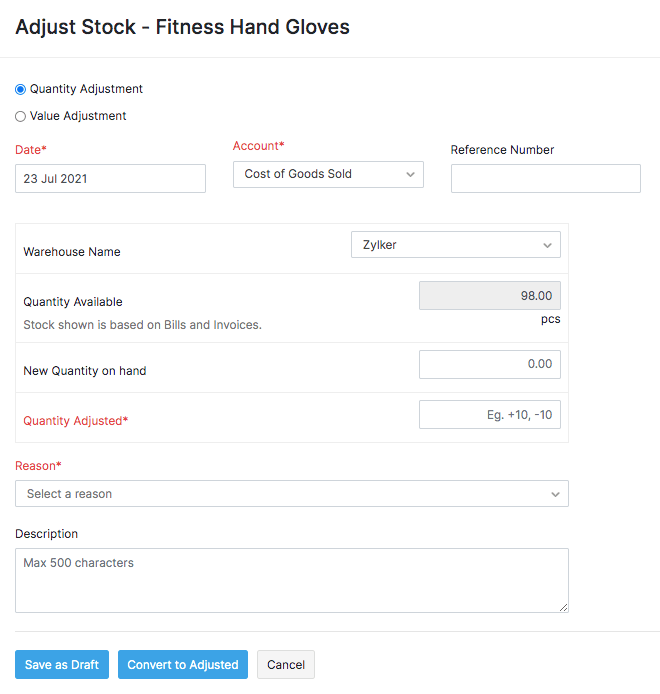Click the Reason dropdown chevron arrow
The height and width of the screenshot is (694, 660).
tap(555, 494)
